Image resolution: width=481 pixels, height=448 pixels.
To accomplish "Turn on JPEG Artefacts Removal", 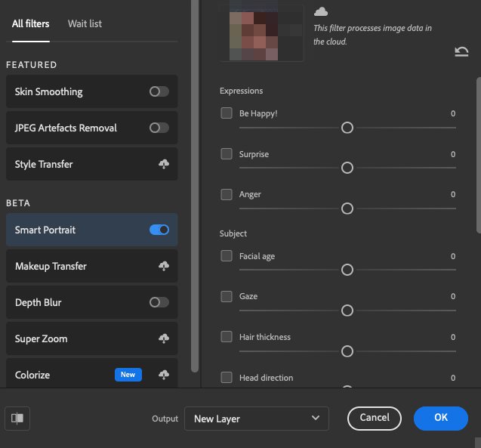I will [x=159, y=128].
